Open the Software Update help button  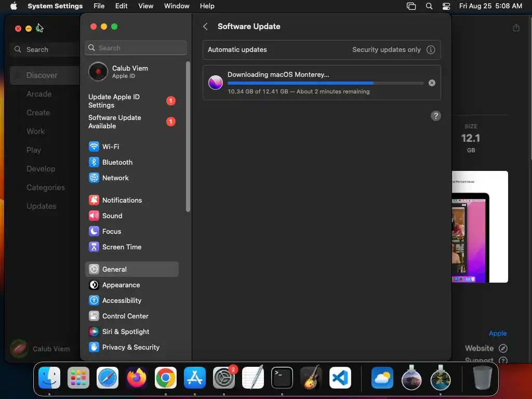pyautogui.click(x=436, y=116)
